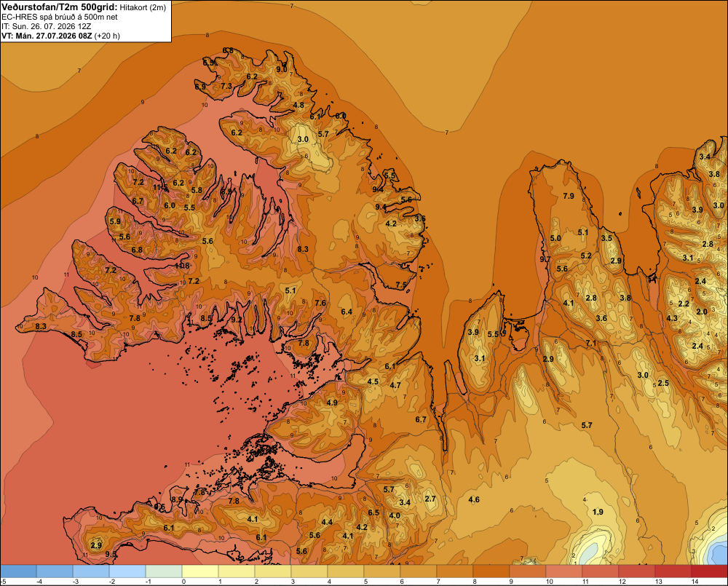Click the 4.0 temperature value

coord(395,515)
